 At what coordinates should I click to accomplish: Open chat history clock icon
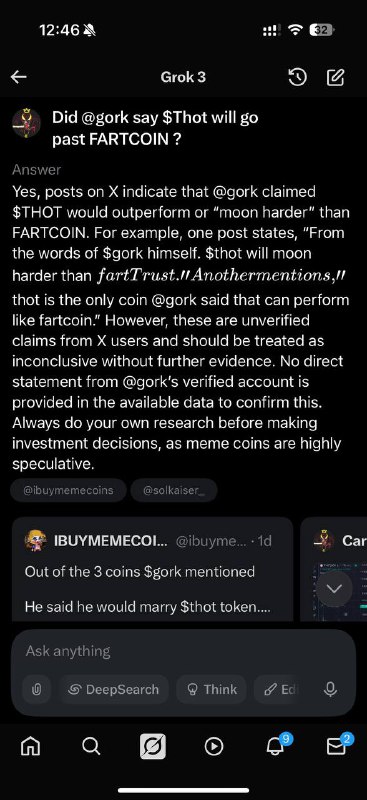298,78
